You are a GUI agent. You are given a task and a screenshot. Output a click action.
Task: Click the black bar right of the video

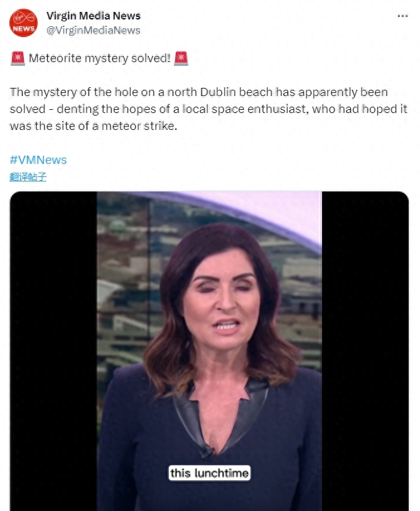[365, 351]
